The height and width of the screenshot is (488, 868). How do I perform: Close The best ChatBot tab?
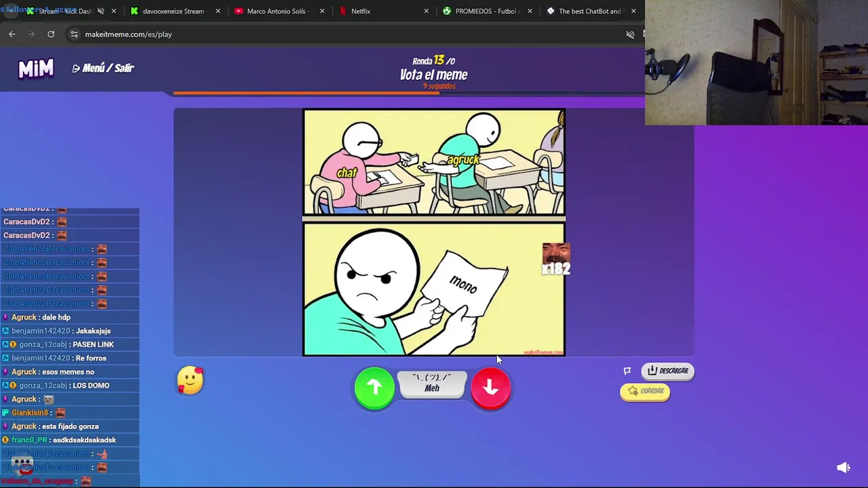point(633,11)
